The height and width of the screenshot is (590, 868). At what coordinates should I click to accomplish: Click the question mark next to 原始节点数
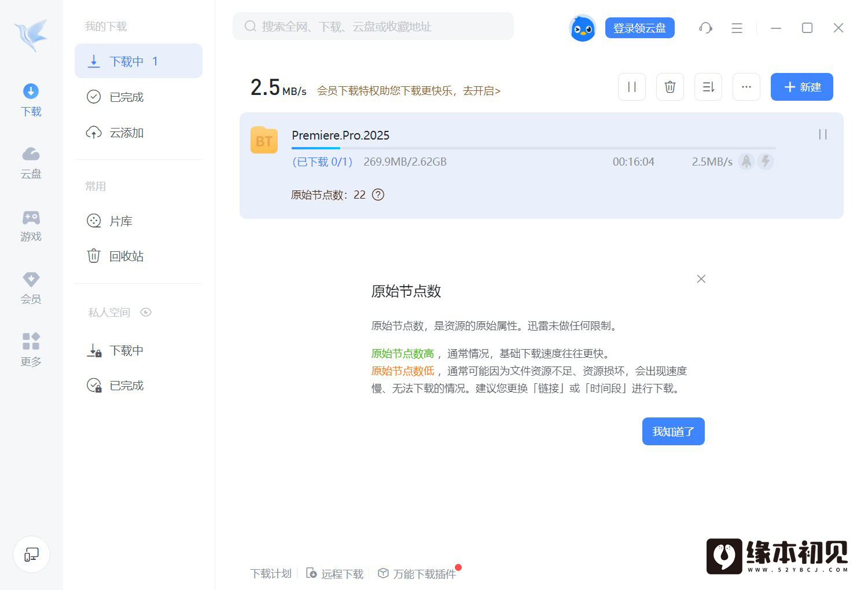pos(378,195)
